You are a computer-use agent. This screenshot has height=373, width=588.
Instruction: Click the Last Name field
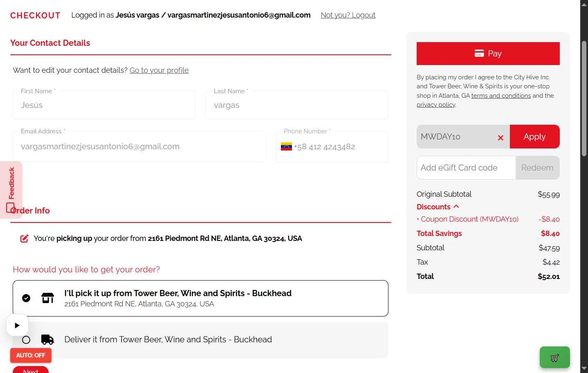(297, 105)
